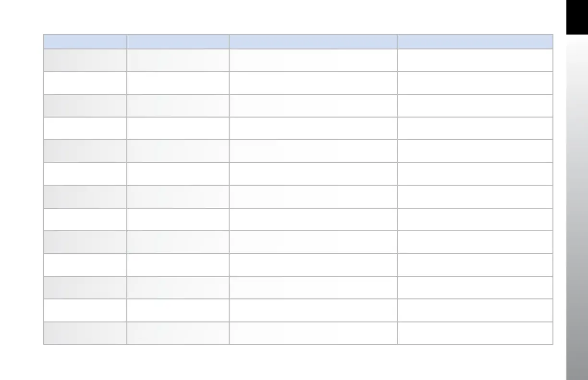Select the second body row's second-column cell
588x380 pixels.
click(178, 83)
